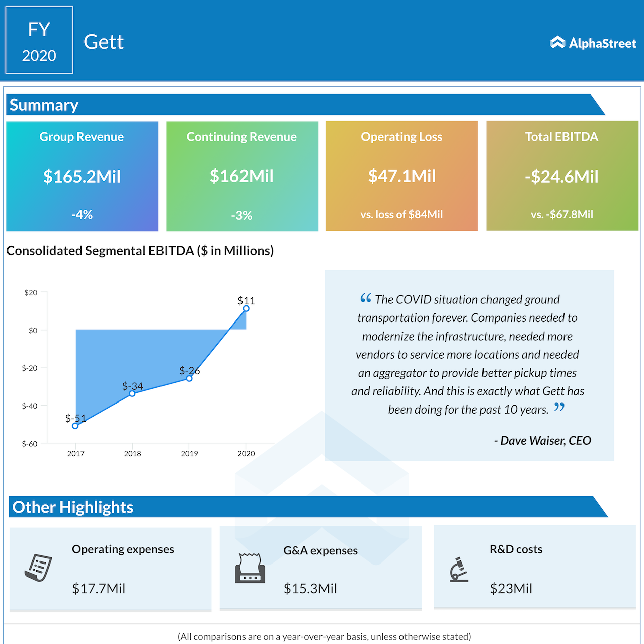
Task: Click the G&A expenses label
Action: tap(320, 550)
